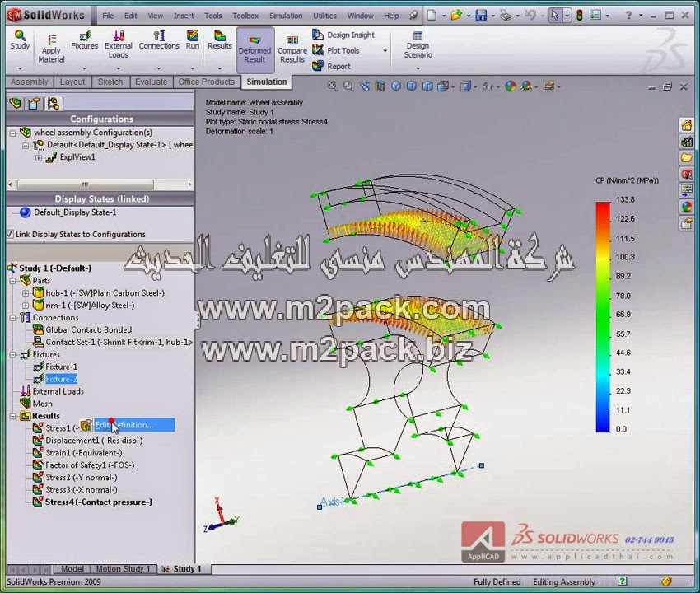This screenshot has width=700, height=593.
Task: Click the status bar help icon
Action: pyautogui.click(x=622, y=581)
